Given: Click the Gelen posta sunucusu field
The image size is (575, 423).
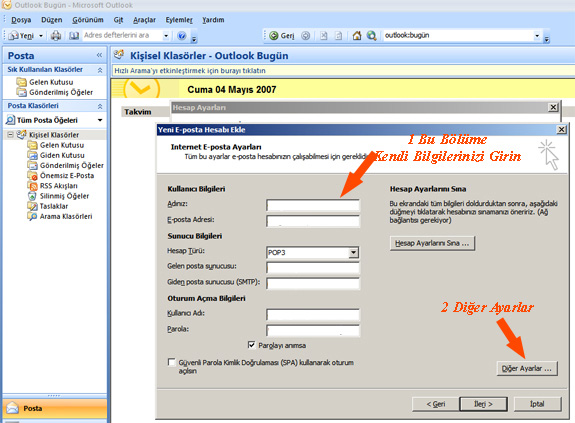Looking at the screenshot, I should coord(313,268).
